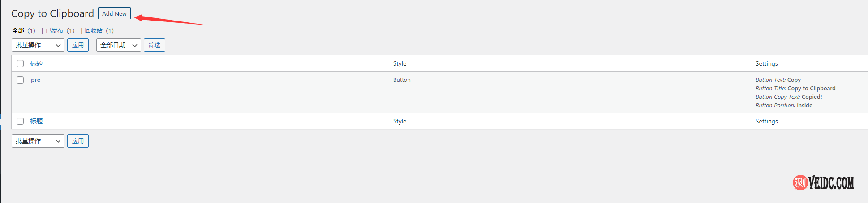Viewport: 868px width, 203px height.
Task: Click the Style column header
Action: tap(400, 63)
